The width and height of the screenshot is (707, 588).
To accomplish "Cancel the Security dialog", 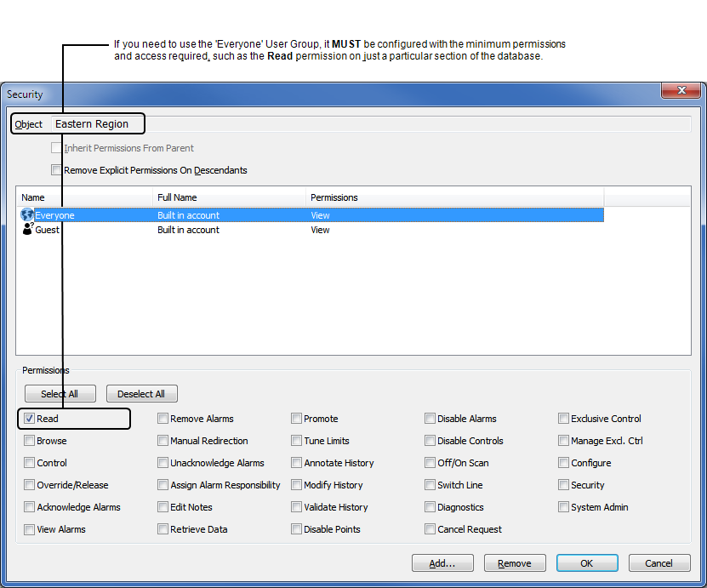I will tap(659, 563).
